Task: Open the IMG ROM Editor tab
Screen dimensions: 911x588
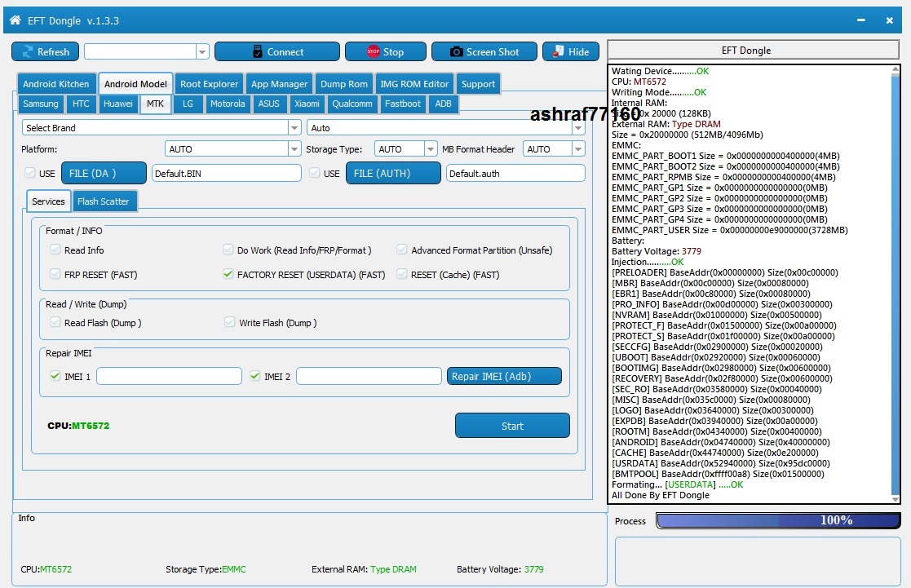Action: [414, 84]
